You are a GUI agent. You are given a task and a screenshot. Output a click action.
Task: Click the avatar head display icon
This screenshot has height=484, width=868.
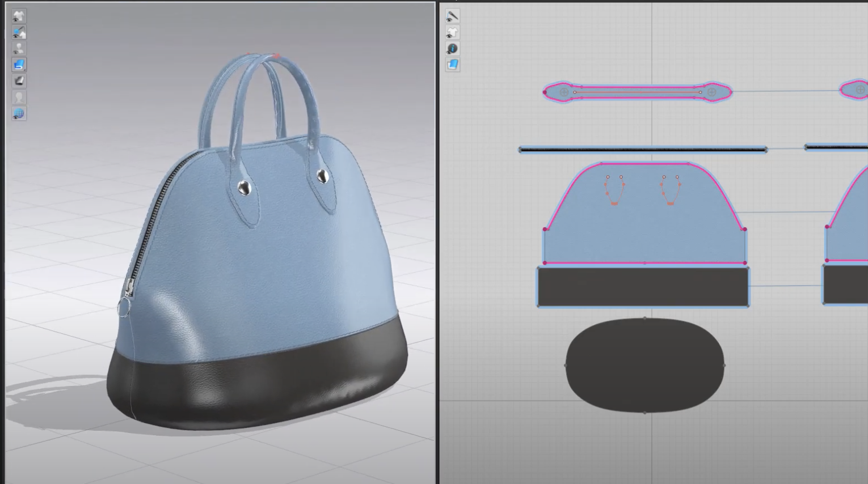19,97
